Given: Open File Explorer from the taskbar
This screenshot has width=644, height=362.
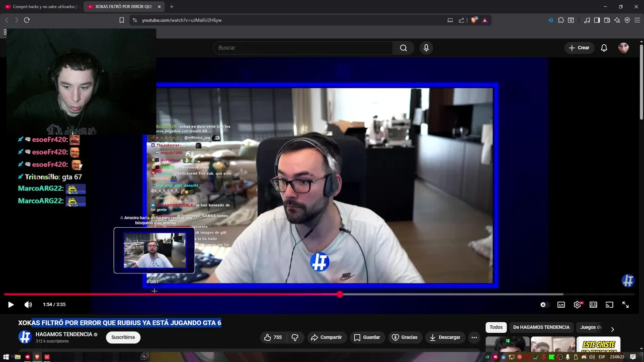Looking at the screenshot, I should (x=17, y=357).
